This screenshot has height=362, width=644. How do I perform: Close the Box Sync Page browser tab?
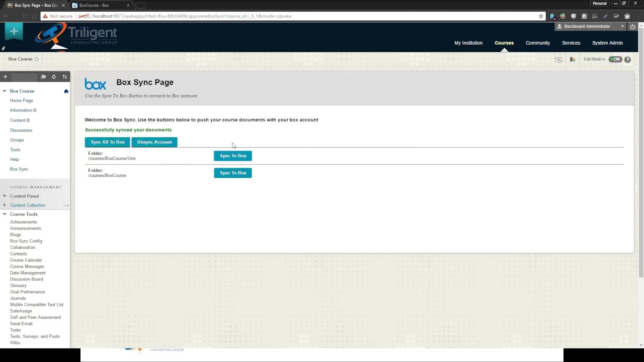tap(63, 6)
